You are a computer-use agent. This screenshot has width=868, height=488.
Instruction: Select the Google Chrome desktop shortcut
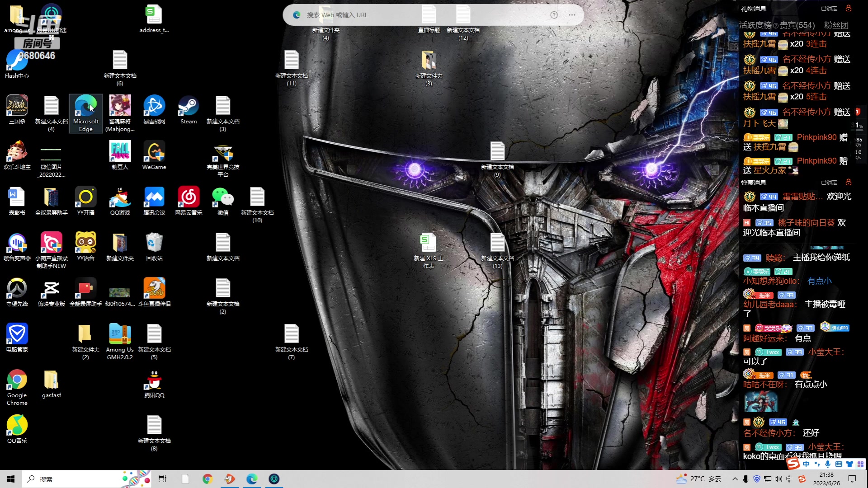pyautogui.click(x=17, y=387)
